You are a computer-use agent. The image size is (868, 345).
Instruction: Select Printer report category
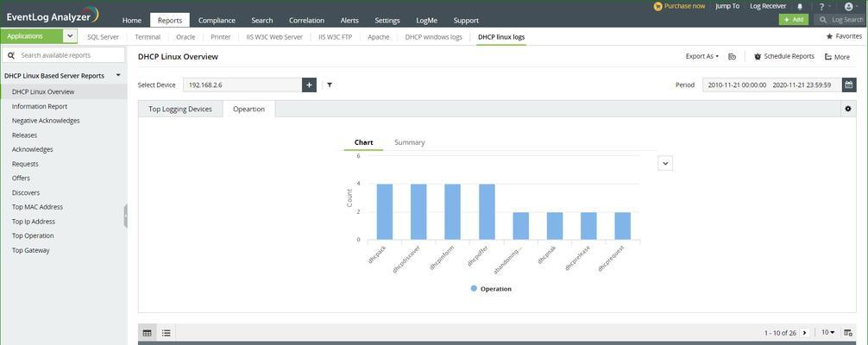(x=221, y=37)
